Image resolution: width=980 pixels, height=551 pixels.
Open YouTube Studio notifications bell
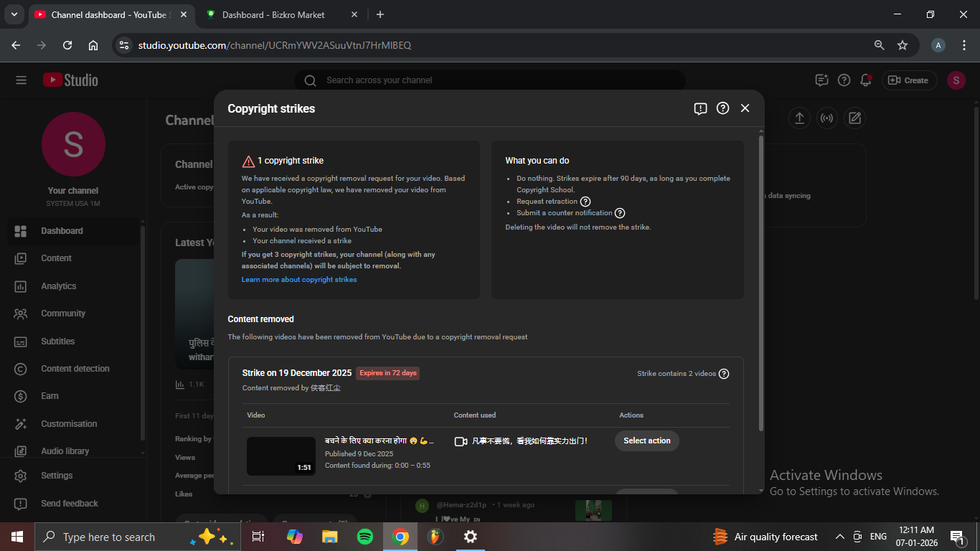click(x=866, y=80)
